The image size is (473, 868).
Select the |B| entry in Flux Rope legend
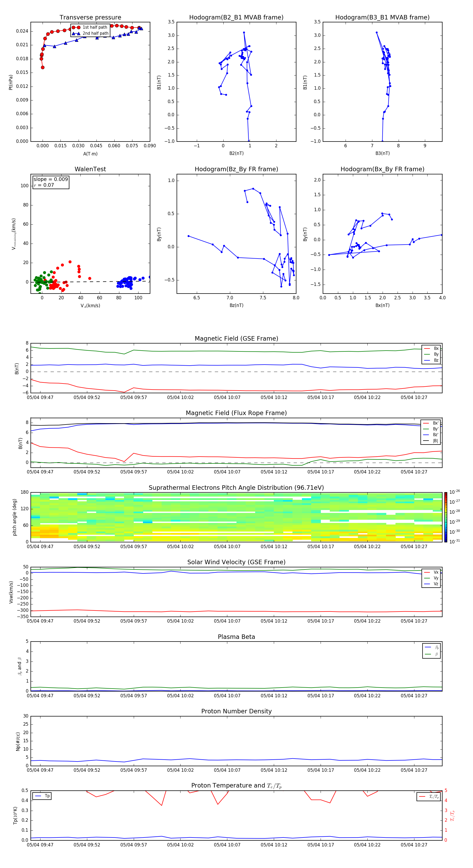pyautogui.click(x=431, y=441)
